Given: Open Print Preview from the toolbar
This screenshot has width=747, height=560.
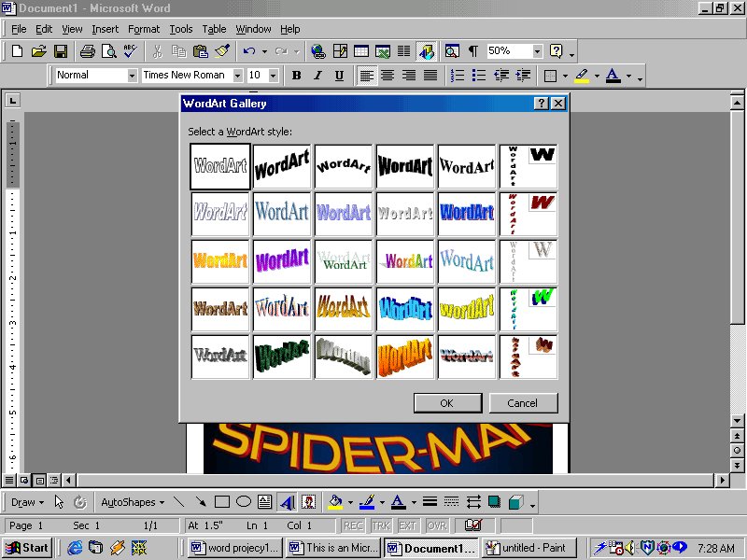Looking at the screenshot, I should [x=108, y=51].
